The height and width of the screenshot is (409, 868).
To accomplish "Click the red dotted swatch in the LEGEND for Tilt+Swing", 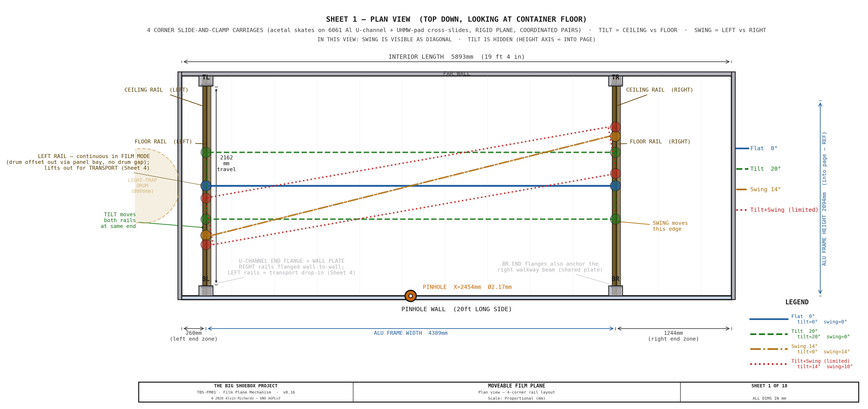I will click(x=769, y=364).
